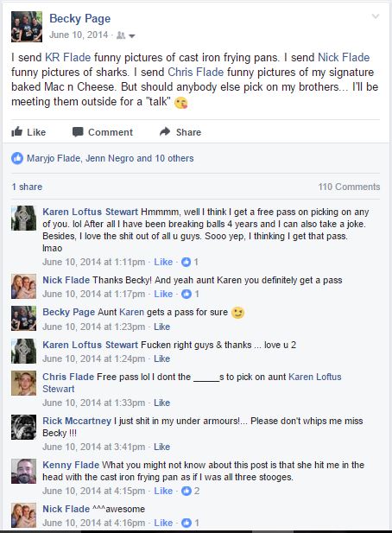392x533 pixels.
Task: Open Becky Page's profile from post header
Action: (x=79, y=18)
